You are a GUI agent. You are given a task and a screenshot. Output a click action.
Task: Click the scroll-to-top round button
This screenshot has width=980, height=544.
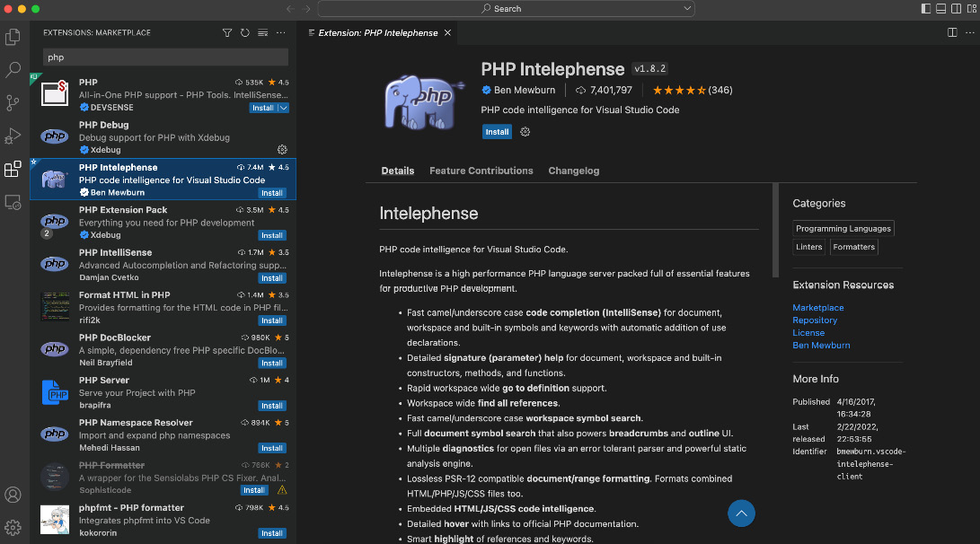click(x=741, y=513)
